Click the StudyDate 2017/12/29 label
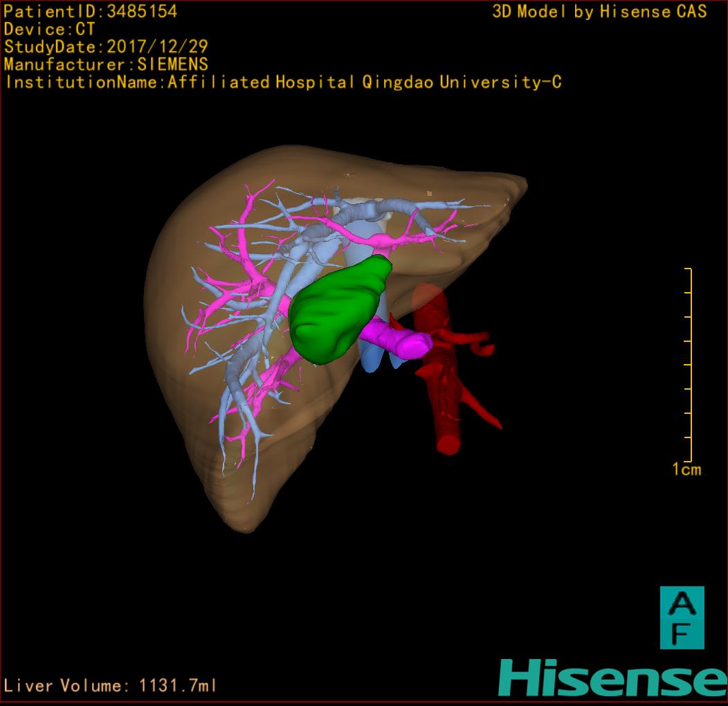The width and height of the screenshot is (728, 706). (106, 47)
